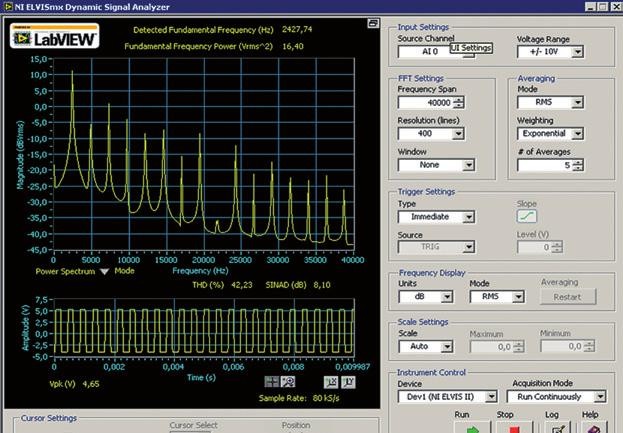
Task: Click the Averaging Restart button
Action: [x=568, y=297]
